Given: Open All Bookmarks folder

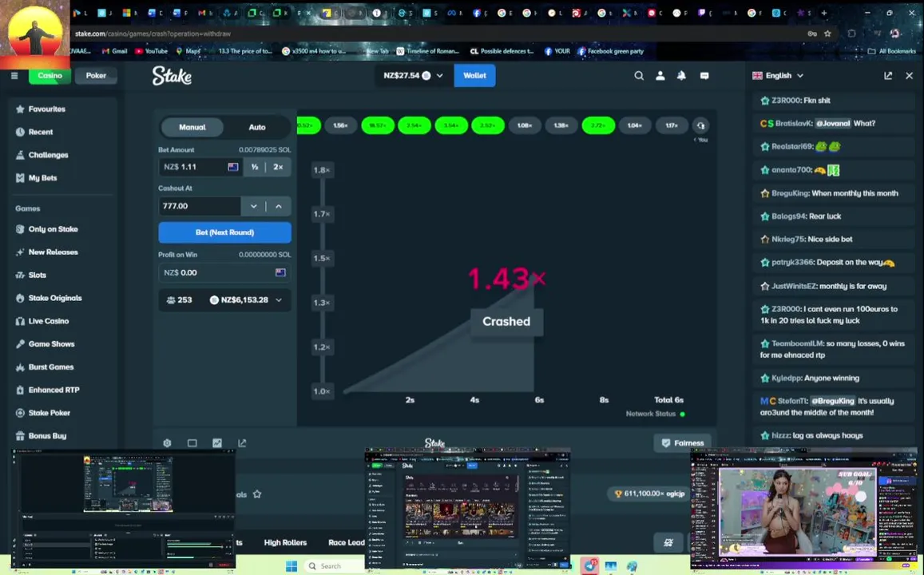Looking at the screenshot, I should pyautogui.click(x=891, y=51).
